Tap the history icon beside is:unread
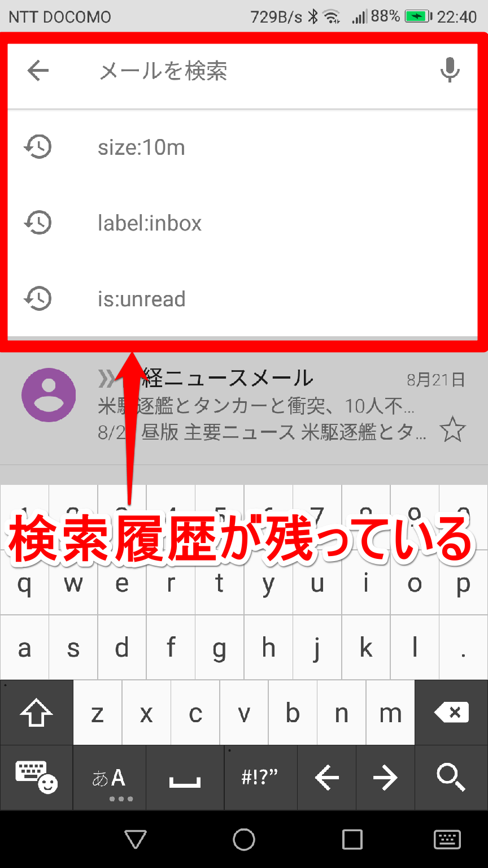The height and width of the screenshot is (868, 488). (x=37, y=298)
